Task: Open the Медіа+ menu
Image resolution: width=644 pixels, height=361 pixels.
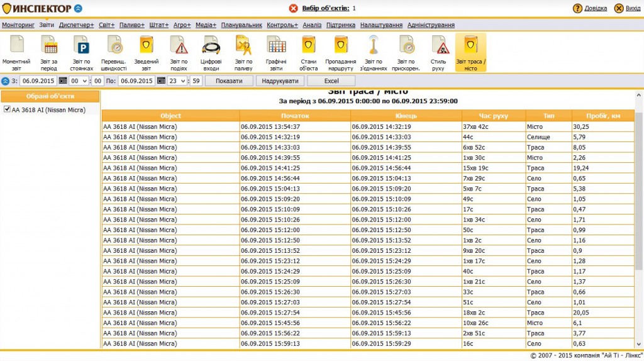Action: 206,25
